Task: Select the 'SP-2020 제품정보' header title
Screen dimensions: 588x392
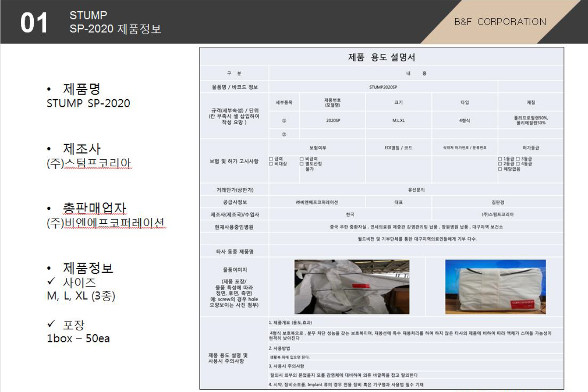Action: 115,29
